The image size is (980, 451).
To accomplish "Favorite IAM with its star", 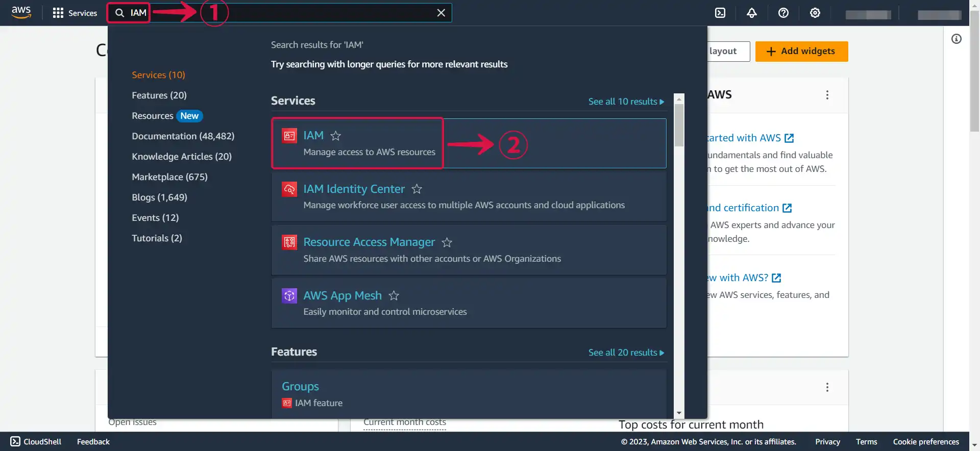I will 335,136.
